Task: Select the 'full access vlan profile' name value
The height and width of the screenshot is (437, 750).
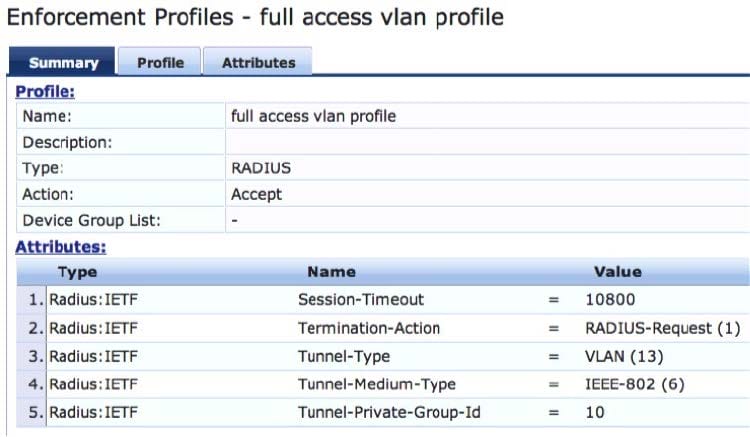Action: (x=313, y=116)
